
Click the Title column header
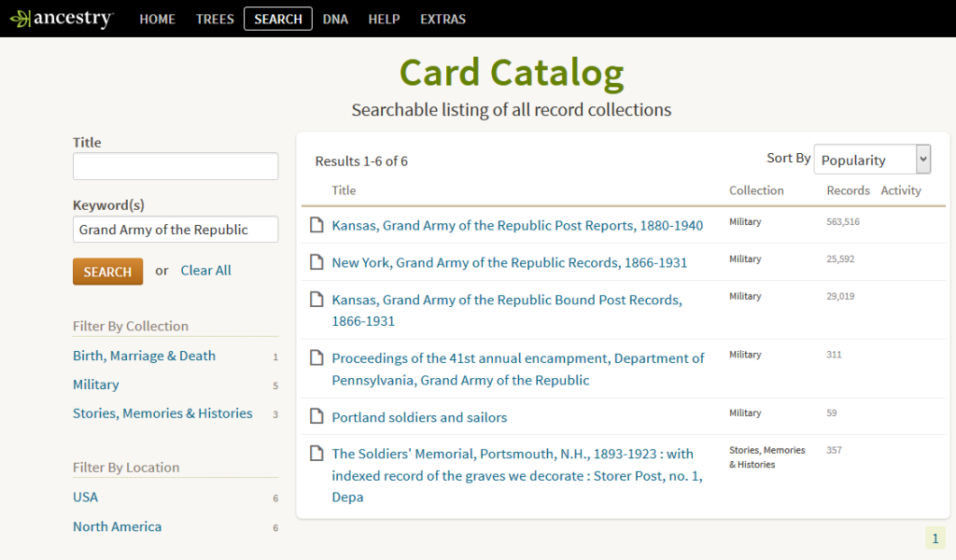[344, 190]
